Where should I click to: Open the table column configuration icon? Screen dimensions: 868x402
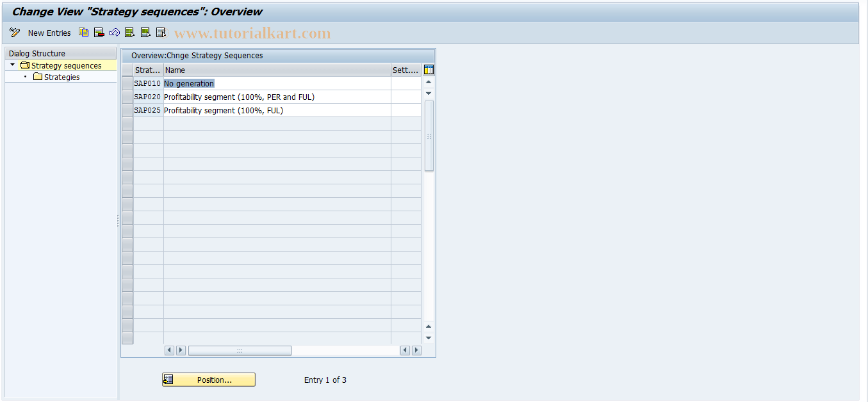point(429,69)
